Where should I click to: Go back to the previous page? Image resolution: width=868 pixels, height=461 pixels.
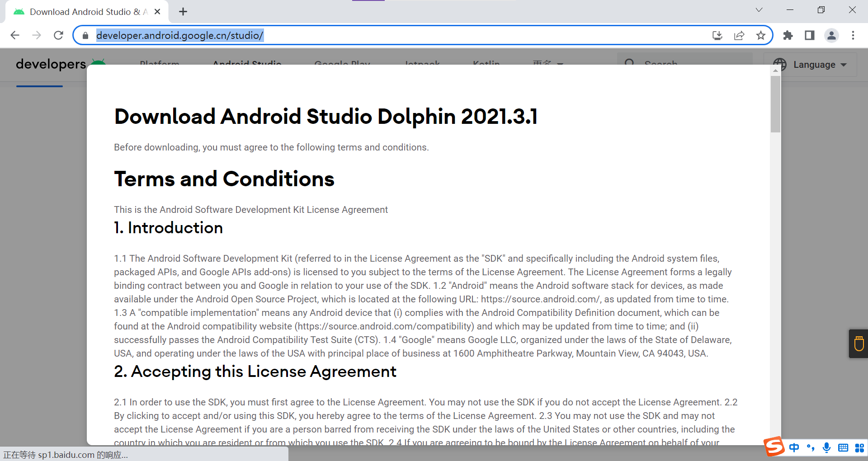[15, 35]
